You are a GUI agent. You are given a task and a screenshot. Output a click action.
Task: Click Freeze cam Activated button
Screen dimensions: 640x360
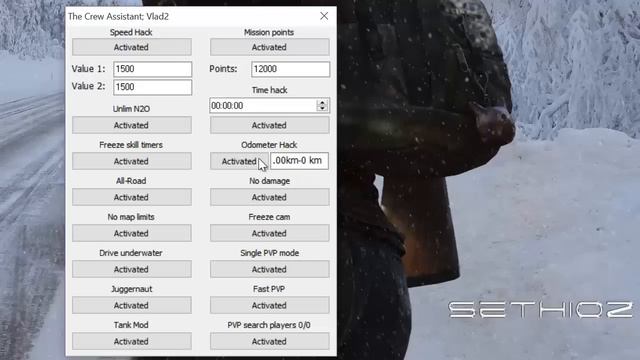coord(269,233)
